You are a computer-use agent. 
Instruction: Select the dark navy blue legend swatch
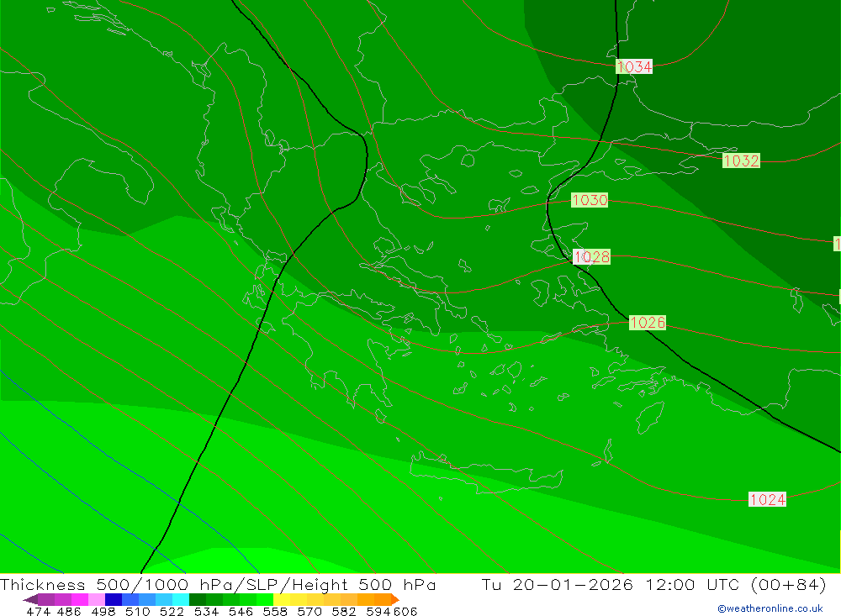pyautogui.click(x=114, y=599)
